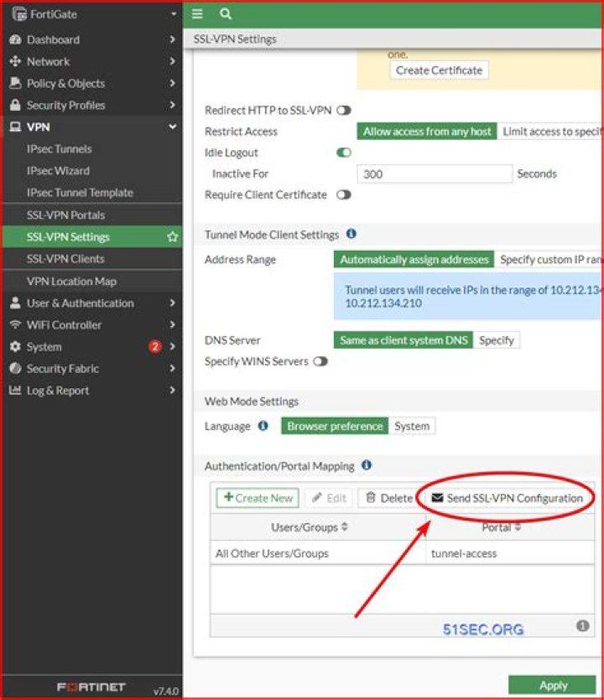Viewport: 604px width, 700px height.
Task: Select Specify option for DNS Server
Action: [497, 340]
